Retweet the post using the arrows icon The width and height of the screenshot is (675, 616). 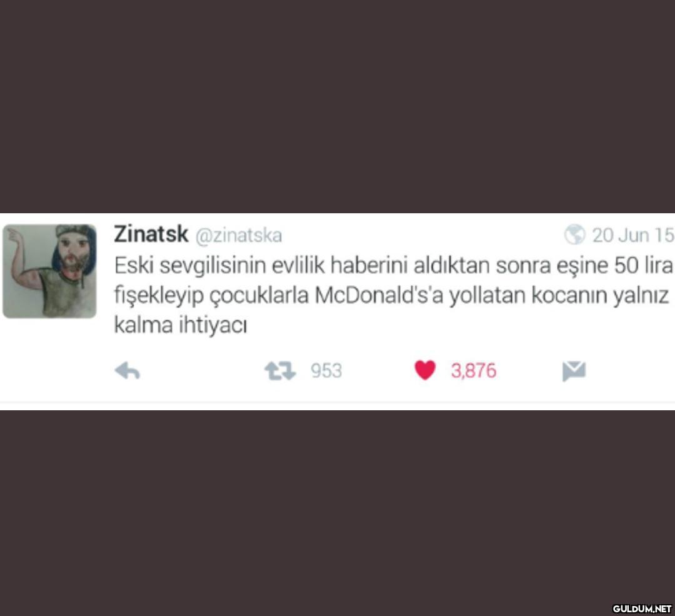(280, 370)
